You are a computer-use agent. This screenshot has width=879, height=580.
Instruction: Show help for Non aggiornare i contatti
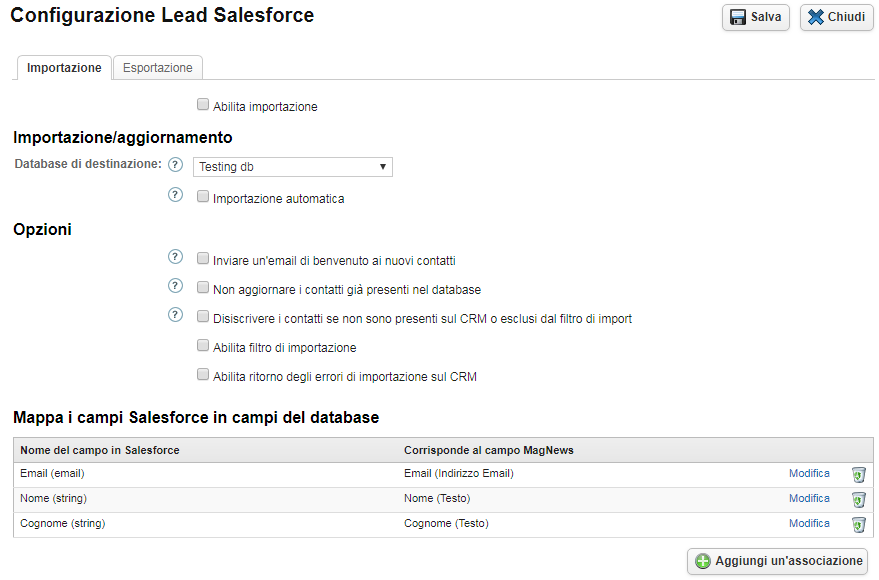[176, 287]
